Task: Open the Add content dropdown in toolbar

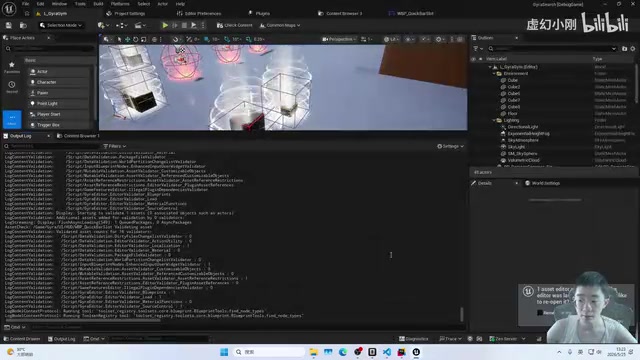Action: (x=103, y=25)
